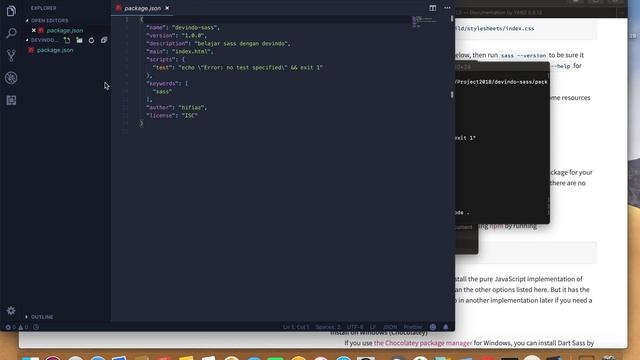The height and width of the screenshot is (360, 640).
Task: Open the editor More Actions menu
Action: [x=447, y=8]
